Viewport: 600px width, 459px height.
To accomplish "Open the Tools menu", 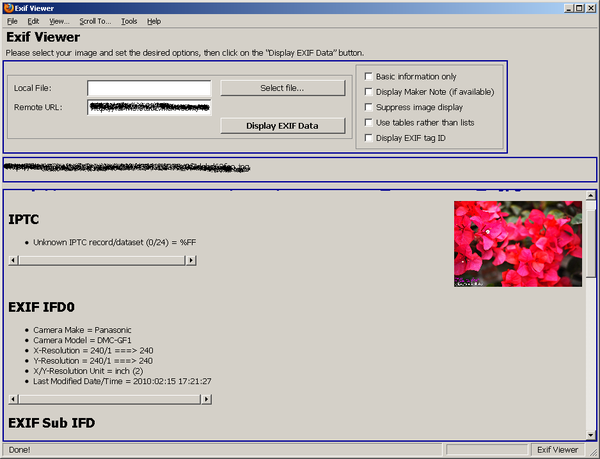I will [x=129, y=21].
